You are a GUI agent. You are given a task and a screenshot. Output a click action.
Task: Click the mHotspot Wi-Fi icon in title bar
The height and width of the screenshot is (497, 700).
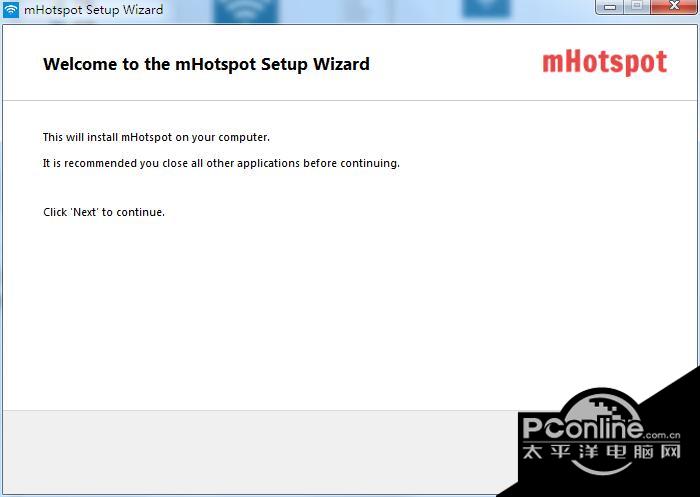[11, 10]
